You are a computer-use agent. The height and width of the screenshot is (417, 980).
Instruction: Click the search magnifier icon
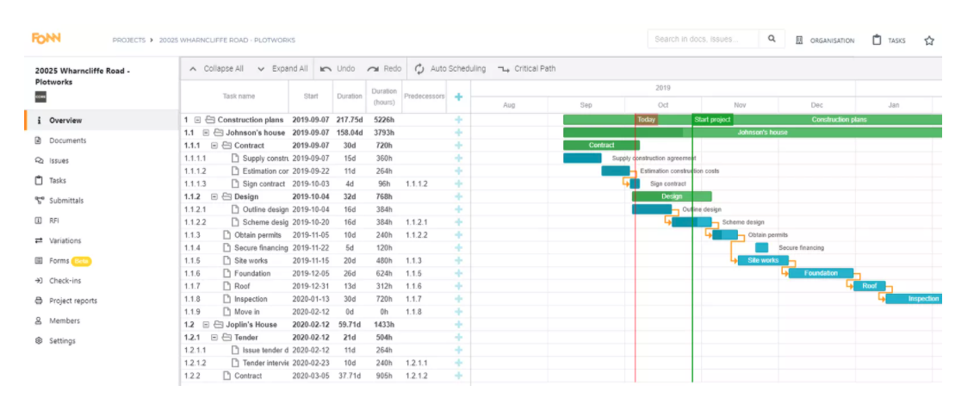click(772, 39)
